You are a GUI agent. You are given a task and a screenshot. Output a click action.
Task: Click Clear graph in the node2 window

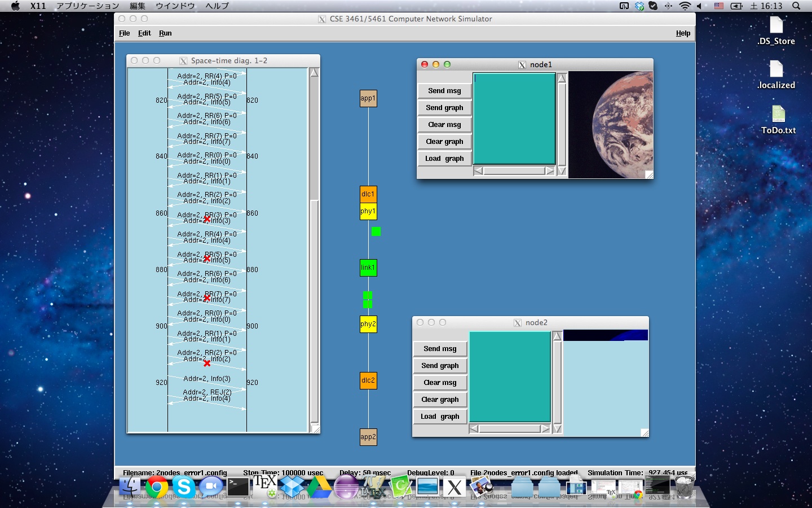coord(440,400)
